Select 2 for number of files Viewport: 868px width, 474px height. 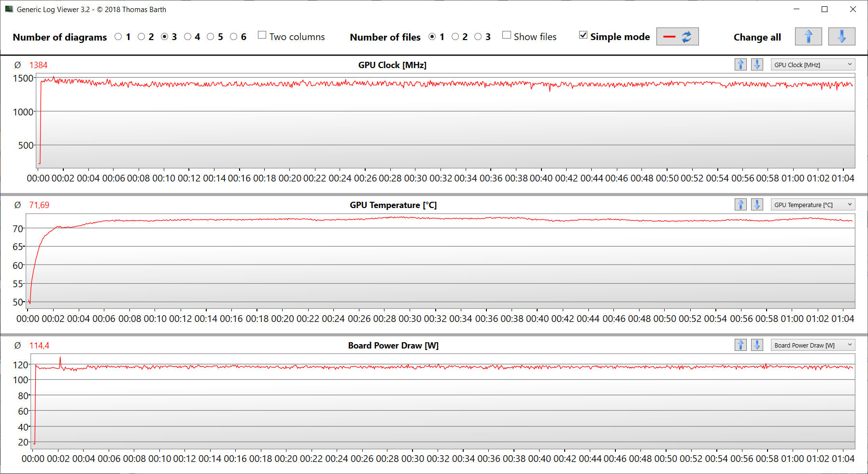(455, 37)
